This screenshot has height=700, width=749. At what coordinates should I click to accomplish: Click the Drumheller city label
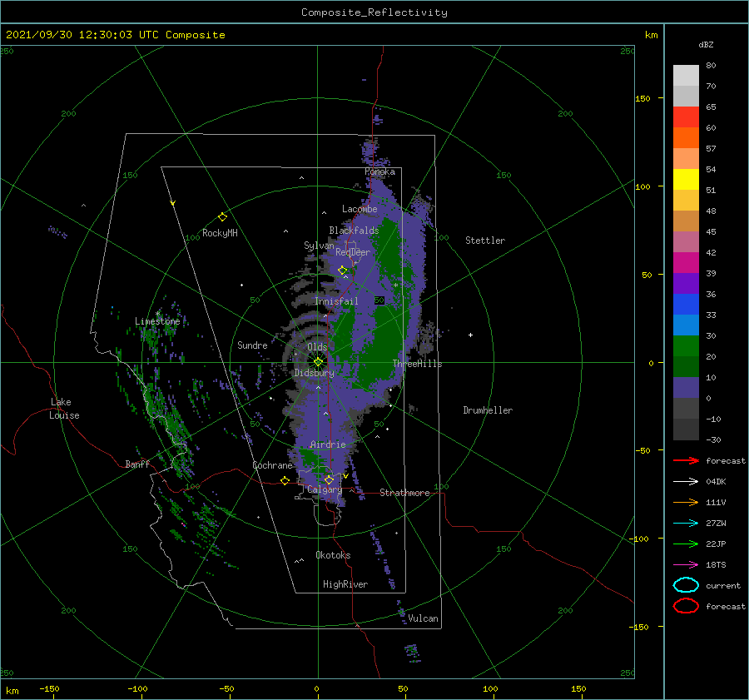tap(488, 410)
